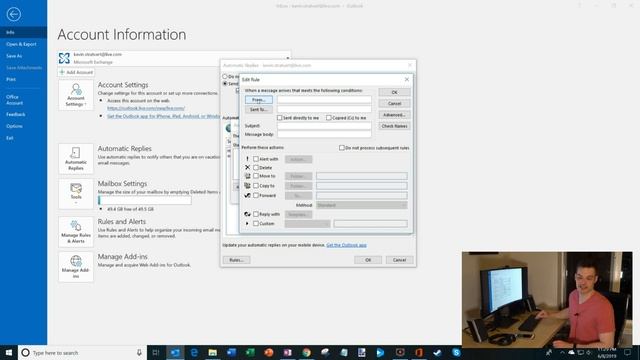Go back using the circled arrow icon
This screenshot has width=640, height=360.
(x=13, y=14)
